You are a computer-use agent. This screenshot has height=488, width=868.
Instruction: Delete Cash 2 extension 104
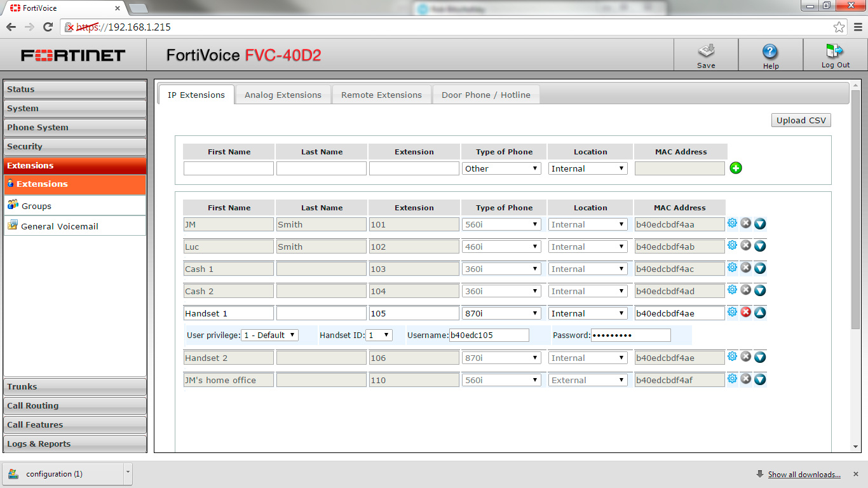(746, 290)
